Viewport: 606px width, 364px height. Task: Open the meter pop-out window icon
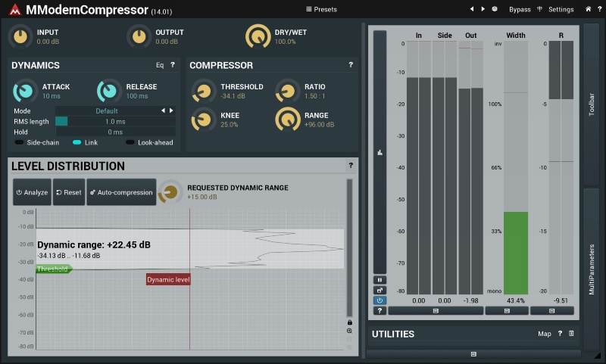coord(380,291)
